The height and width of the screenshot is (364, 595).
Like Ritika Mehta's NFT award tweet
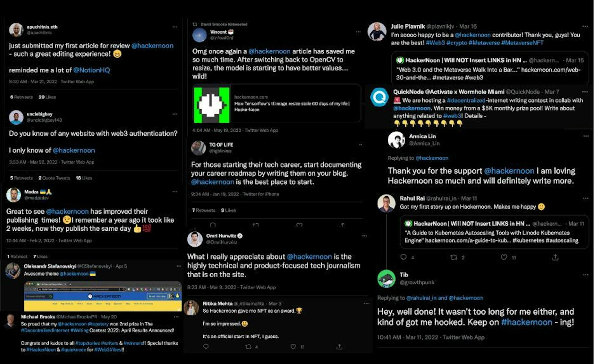click(x=293, y=347)
